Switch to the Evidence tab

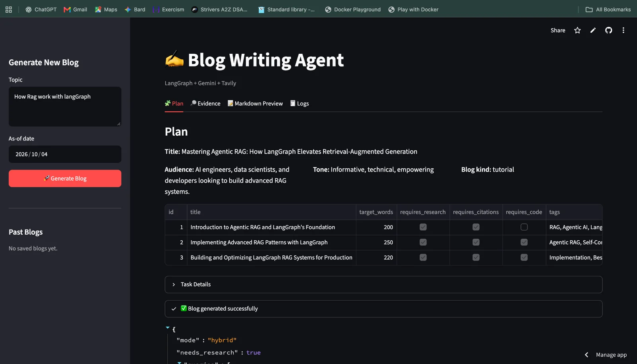tap(205, 103)
